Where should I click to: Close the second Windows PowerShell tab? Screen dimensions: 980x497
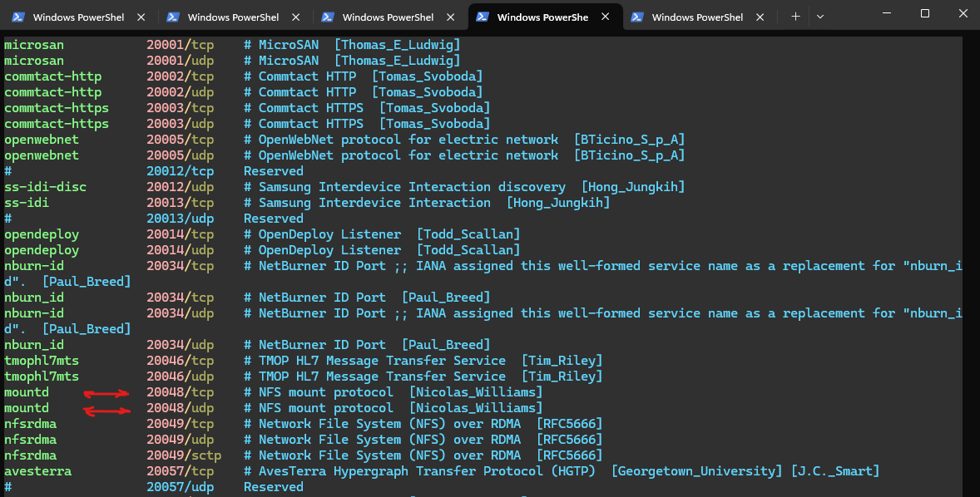(x=296, y=17)
